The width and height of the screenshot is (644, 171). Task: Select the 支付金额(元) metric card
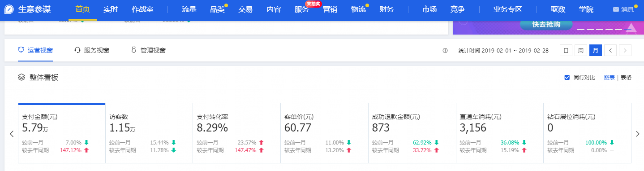(x=61, y=133)
